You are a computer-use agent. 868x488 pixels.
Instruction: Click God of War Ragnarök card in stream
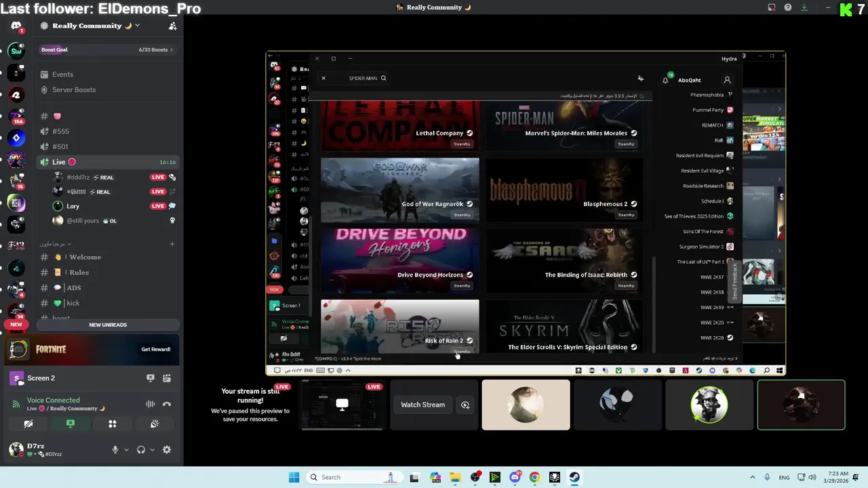pyautogui.click(x=400, y=190)
